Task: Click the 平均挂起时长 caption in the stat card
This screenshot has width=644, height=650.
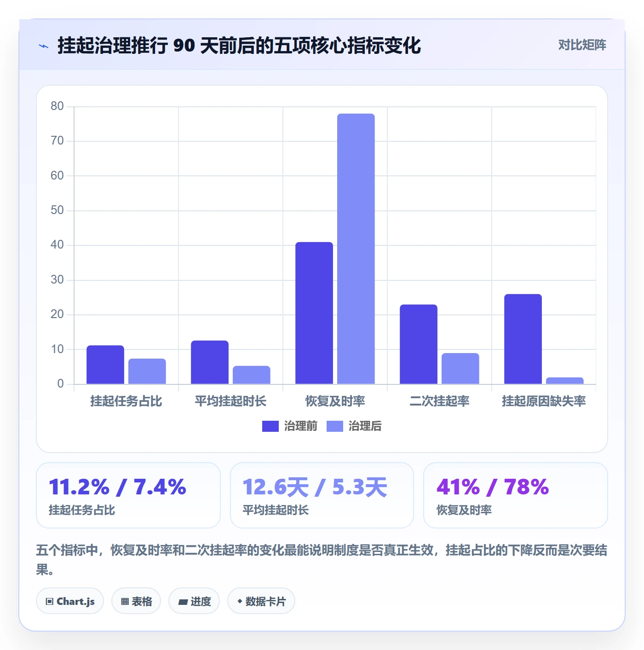Action: pyautogui.click(x=276, y=510)
